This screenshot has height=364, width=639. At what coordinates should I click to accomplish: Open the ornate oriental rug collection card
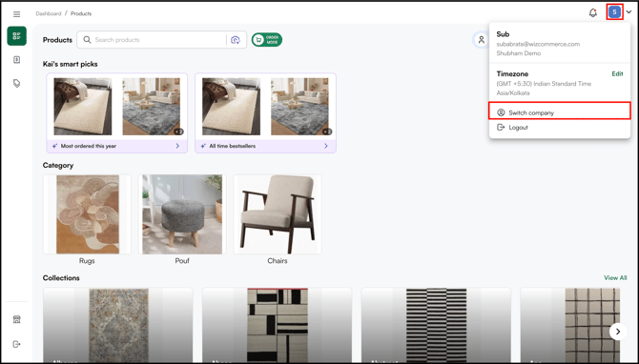[x=118, y=325]
